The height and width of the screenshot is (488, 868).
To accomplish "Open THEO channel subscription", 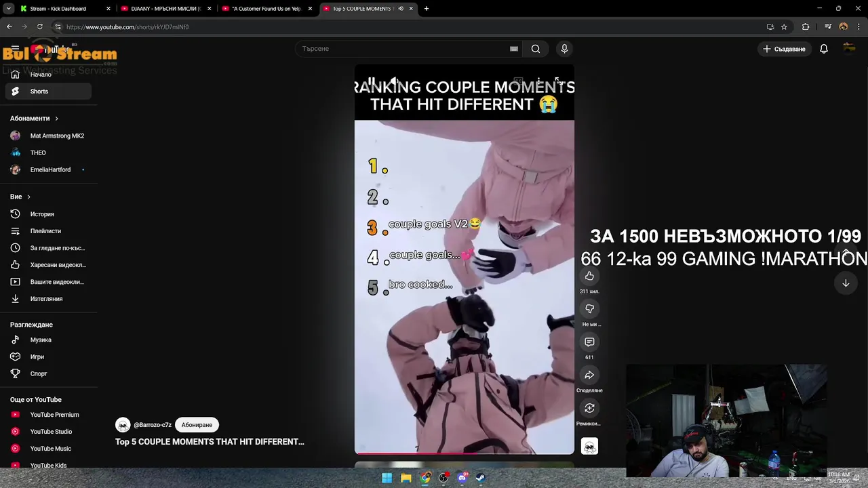I will coord(48,152).
